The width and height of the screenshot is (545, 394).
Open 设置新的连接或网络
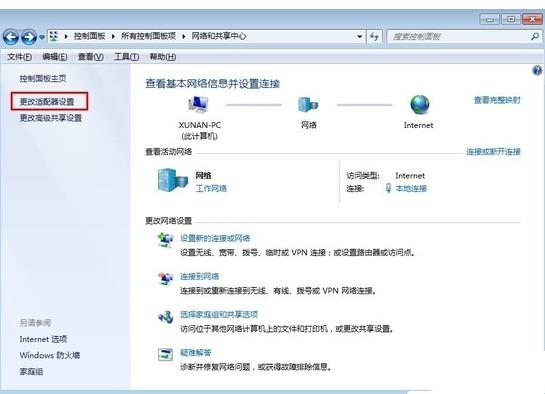tap(215, 238)
